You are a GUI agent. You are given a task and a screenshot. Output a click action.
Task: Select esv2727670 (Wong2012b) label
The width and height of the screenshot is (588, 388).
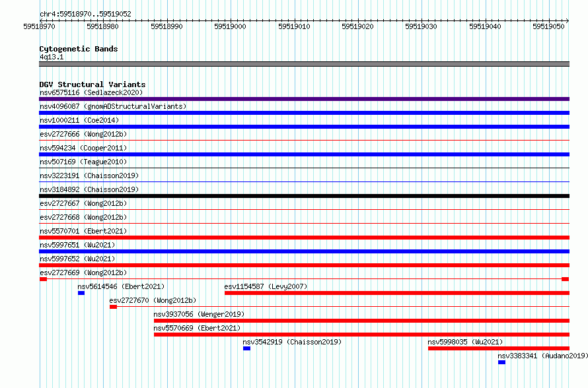pyautogui.click(x=153, y=300)
